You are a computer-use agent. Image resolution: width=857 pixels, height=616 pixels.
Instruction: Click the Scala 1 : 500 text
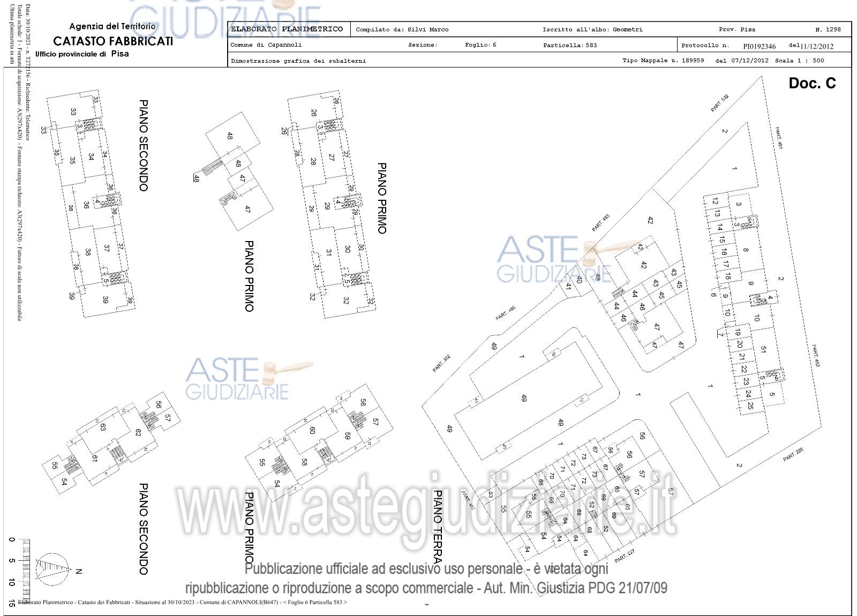click(799, 61)
